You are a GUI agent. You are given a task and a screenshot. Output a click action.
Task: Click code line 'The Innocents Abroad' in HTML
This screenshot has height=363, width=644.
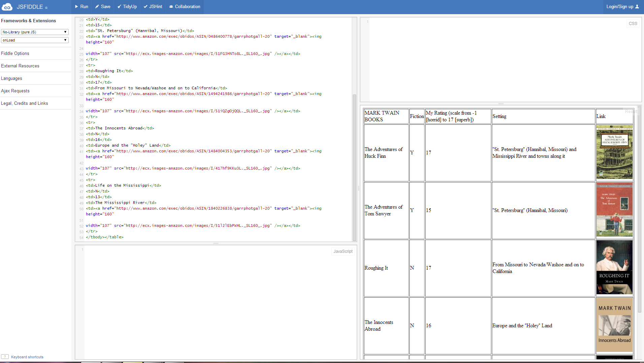point(120,128)
